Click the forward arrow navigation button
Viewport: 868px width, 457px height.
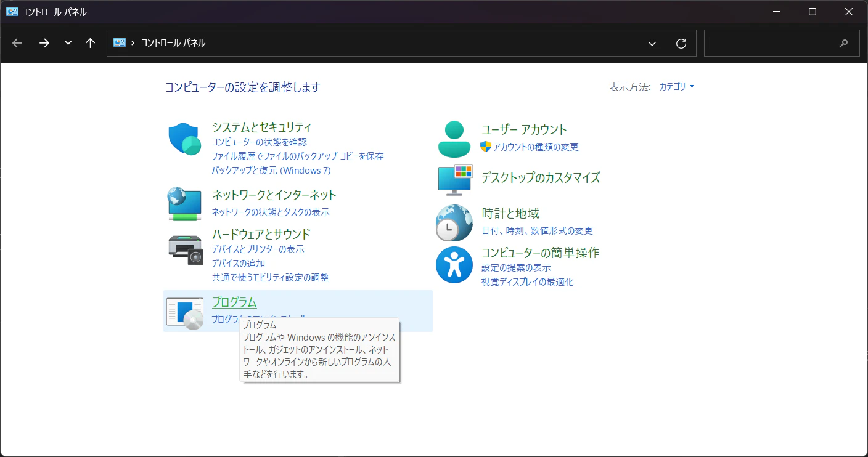click(44, 43)
